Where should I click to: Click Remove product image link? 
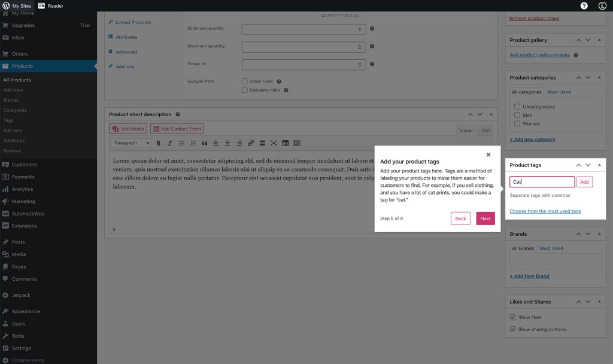pos(534,19)
